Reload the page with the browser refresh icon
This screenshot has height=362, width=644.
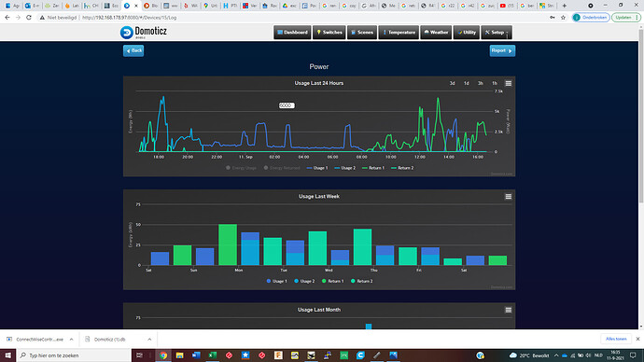(x=29, y=18)
